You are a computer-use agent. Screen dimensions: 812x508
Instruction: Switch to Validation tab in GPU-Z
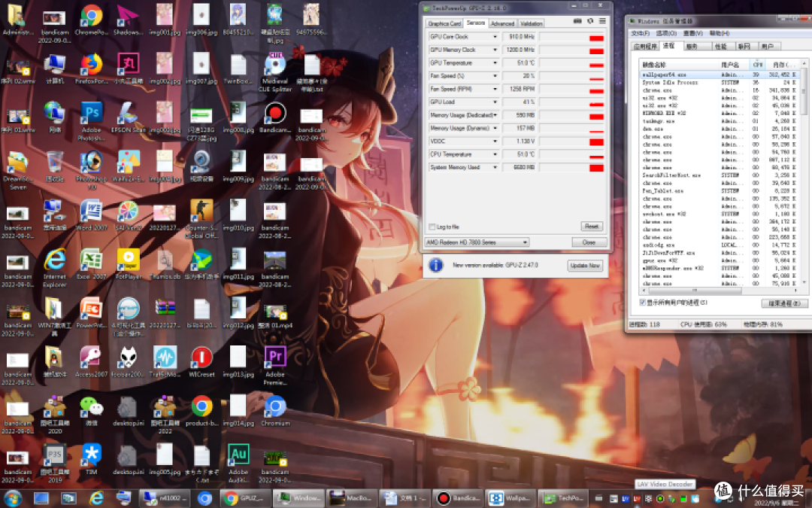coord(532,23)
